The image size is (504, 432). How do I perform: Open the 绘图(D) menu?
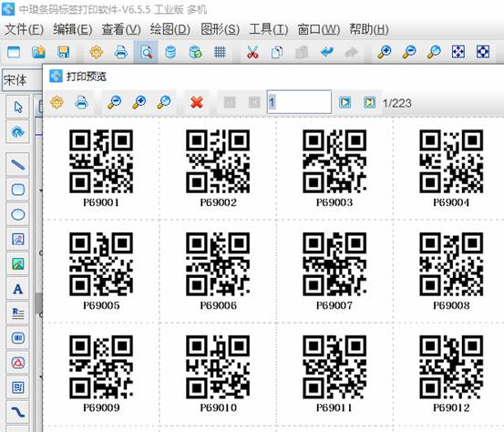pyautogui.click(x=170, y=29)
